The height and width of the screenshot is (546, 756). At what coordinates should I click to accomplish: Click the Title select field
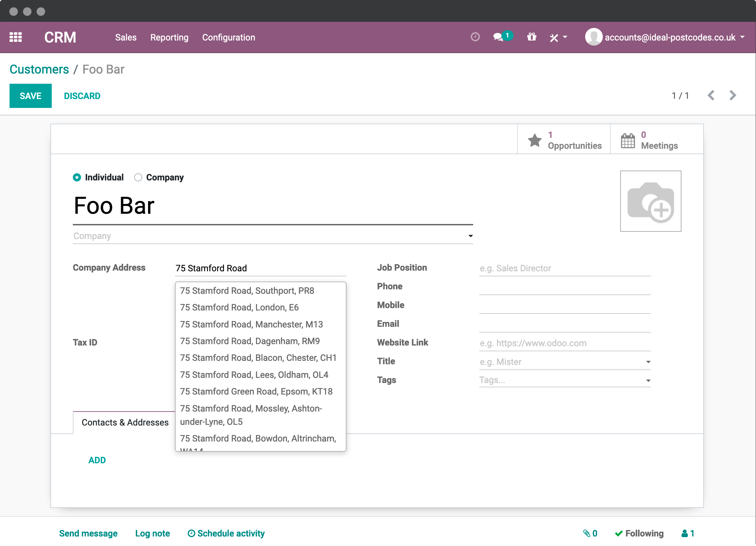click(565, 362)
